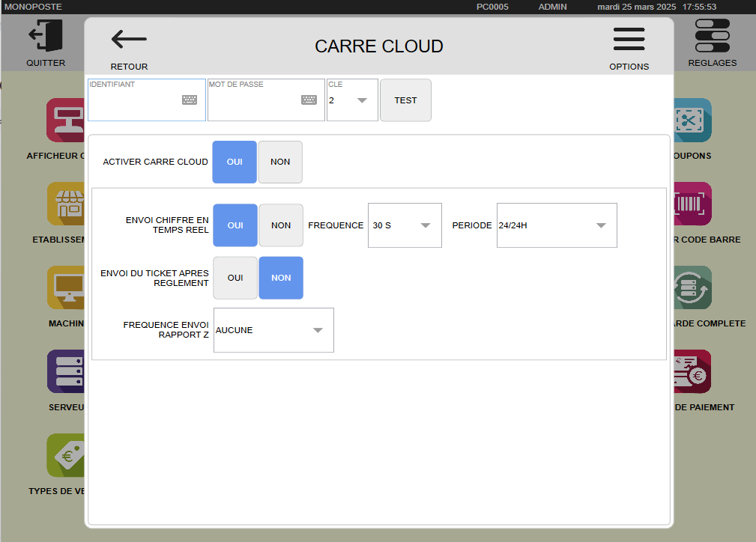Open the Types de vente price tag icon
This screenshot has width=756, height=542.
66,455
